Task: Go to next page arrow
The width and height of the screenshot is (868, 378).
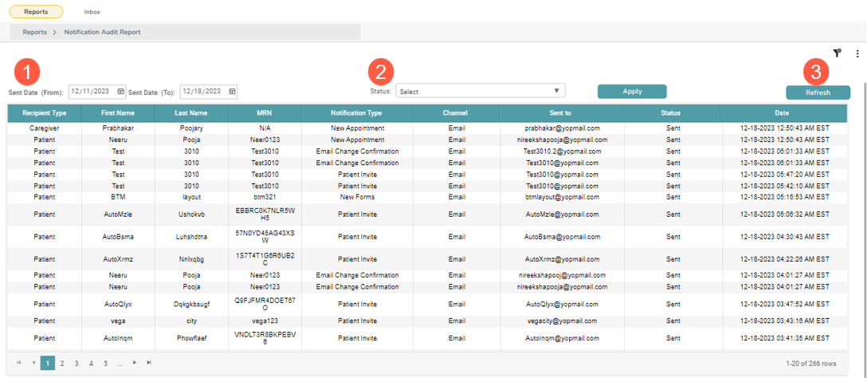Action: click(135, 363)
